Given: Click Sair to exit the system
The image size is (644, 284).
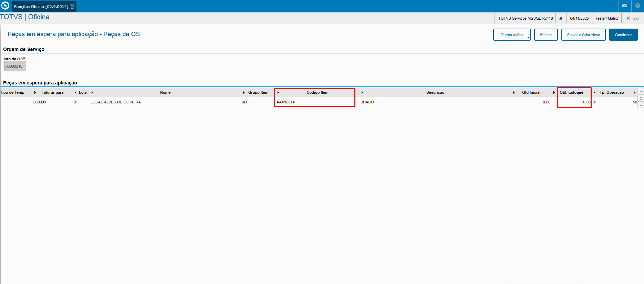Looking at the screenshot, I should pos(633,18).
